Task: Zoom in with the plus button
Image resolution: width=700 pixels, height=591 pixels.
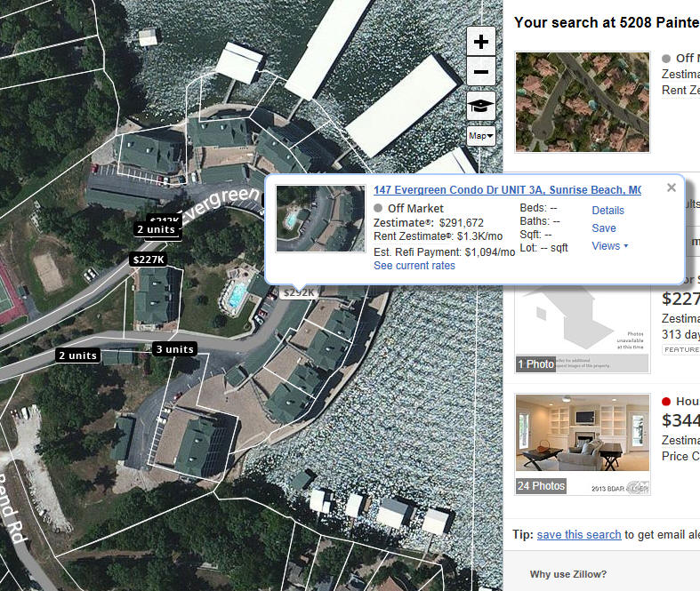Action: 481,42
